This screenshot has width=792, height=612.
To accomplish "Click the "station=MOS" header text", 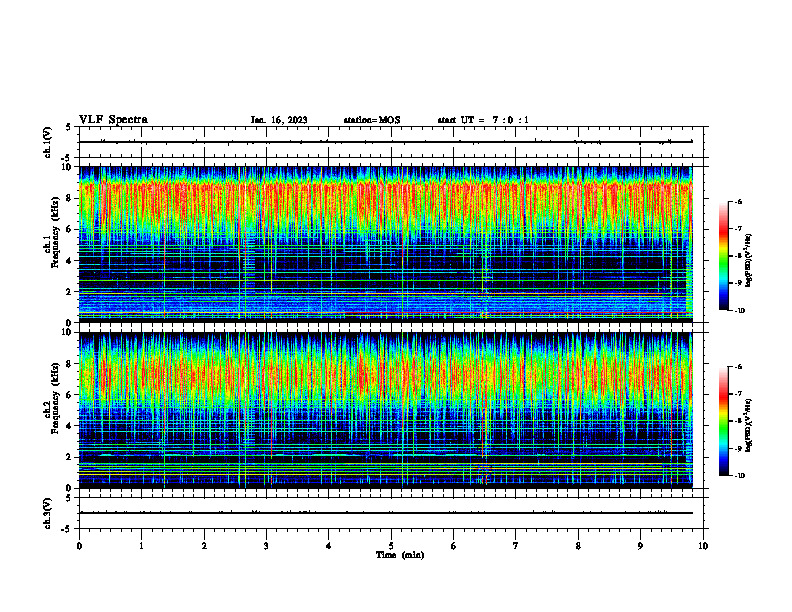I will click(x=372, y=120).
